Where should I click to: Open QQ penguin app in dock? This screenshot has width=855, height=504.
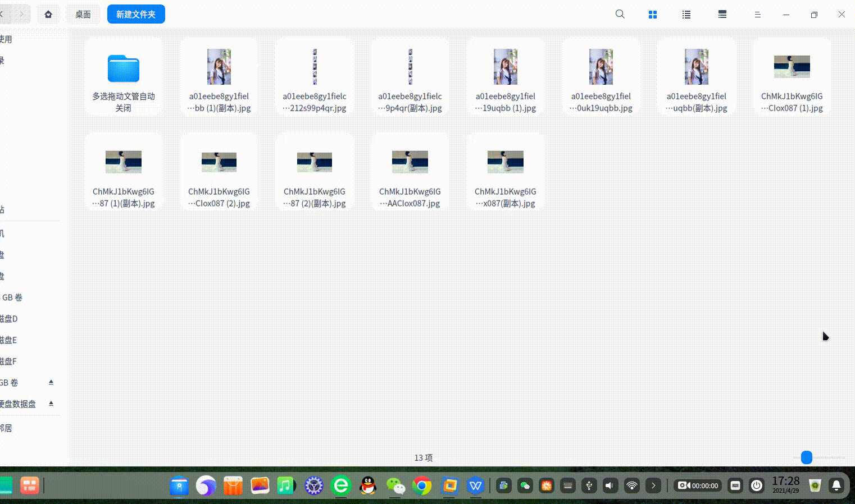pyautogui.click(x=368, y=485)
